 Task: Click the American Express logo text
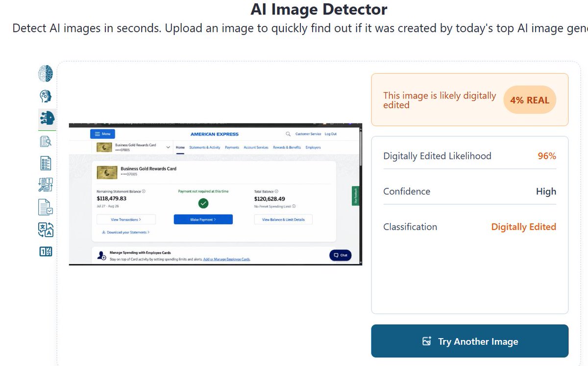(215, 134)
